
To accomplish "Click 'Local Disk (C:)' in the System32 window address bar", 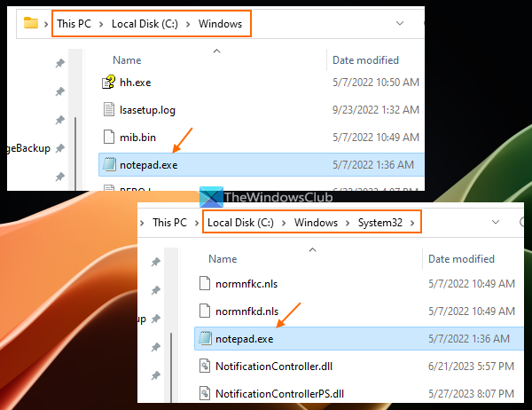I will click(240, 223).
